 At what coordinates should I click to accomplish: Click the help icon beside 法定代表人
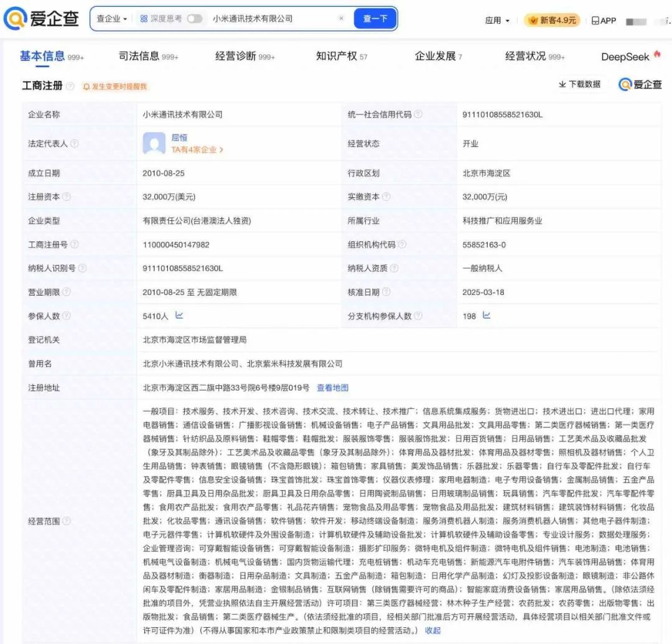pos(75,143)
